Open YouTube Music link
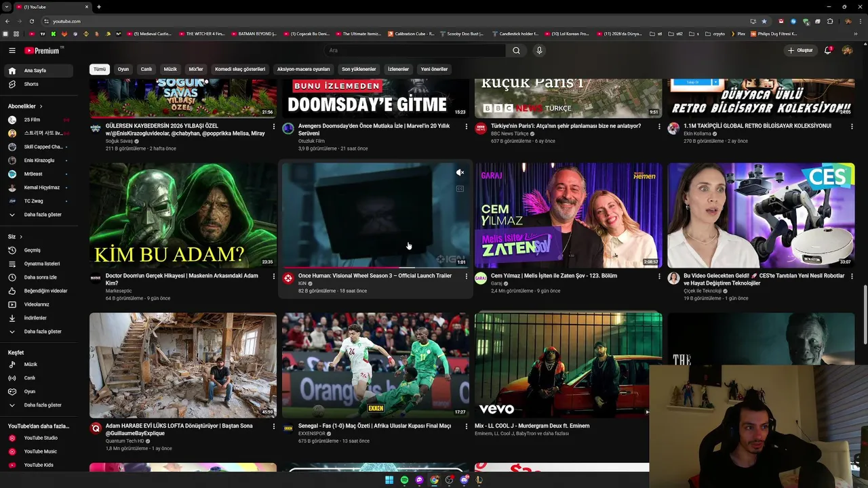 tap(41, 451)
